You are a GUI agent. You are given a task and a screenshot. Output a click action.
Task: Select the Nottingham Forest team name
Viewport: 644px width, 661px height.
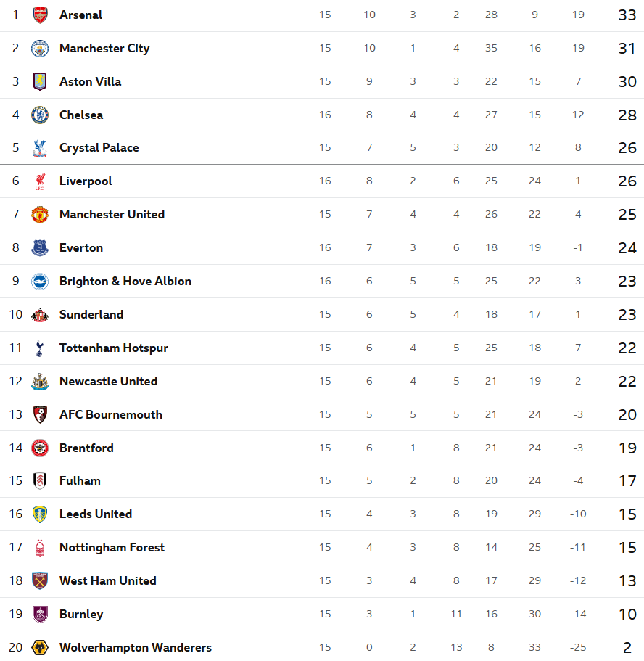[112, 548]
